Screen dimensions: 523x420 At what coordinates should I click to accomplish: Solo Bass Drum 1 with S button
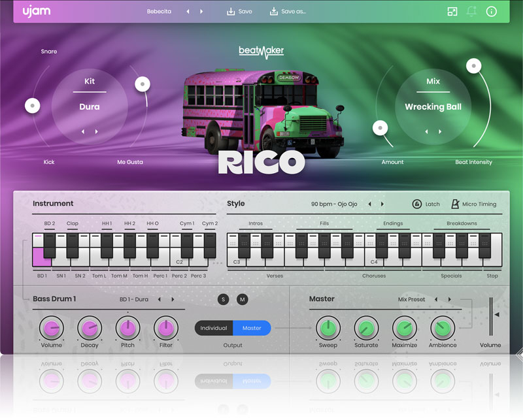223,299
